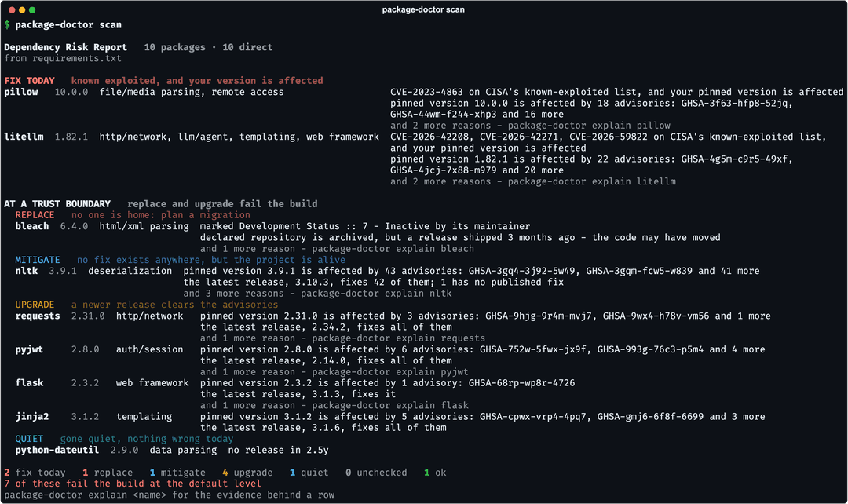Image resolution: width=848 pixels, height=504 pixels.
Task: Click the '1 mitigate' summary count
Action: [x=177, y=473]
